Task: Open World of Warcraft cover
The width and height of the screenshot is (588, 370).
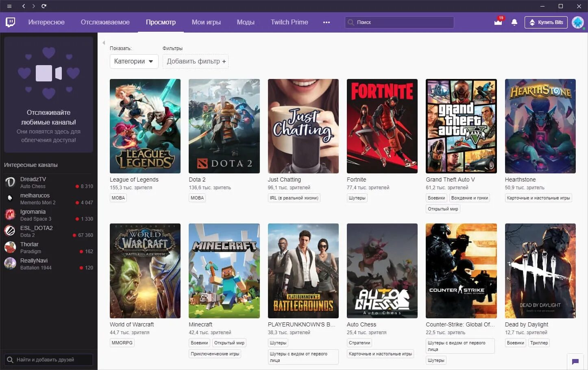Action: click(x=145, y=271)
